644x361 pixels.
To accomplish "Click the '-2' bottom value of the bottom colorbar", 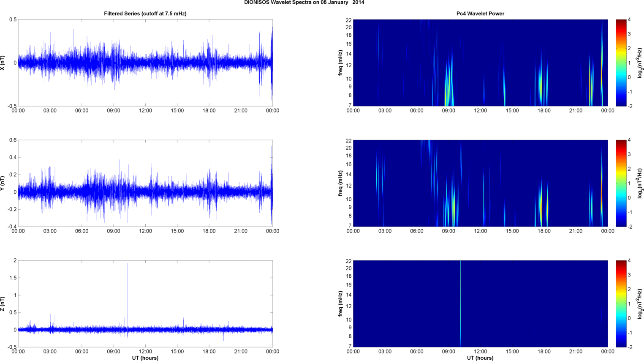I will click(630, 347).
